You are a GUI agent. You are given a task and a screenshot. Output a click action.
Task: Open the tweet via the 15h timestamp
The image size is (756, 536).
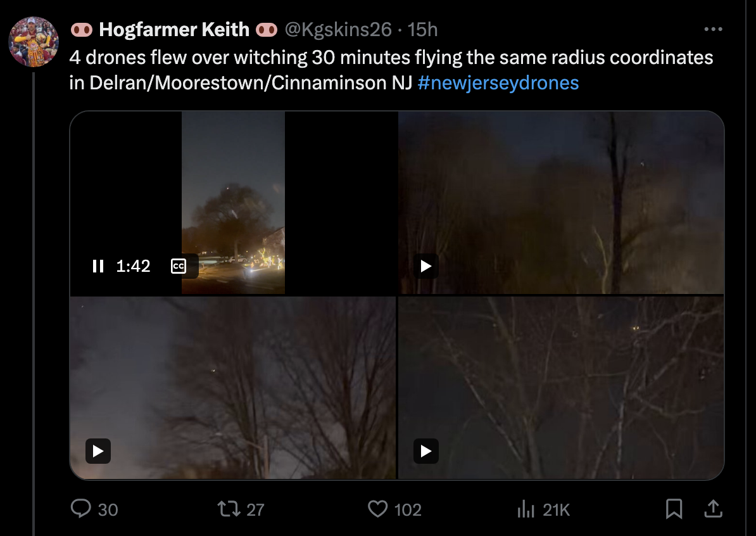pos(423,29)
